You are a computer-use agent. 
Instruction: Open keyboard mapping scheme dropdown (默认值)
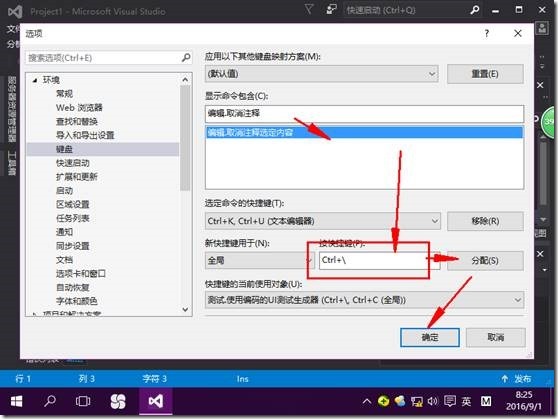tap(321, 74)
